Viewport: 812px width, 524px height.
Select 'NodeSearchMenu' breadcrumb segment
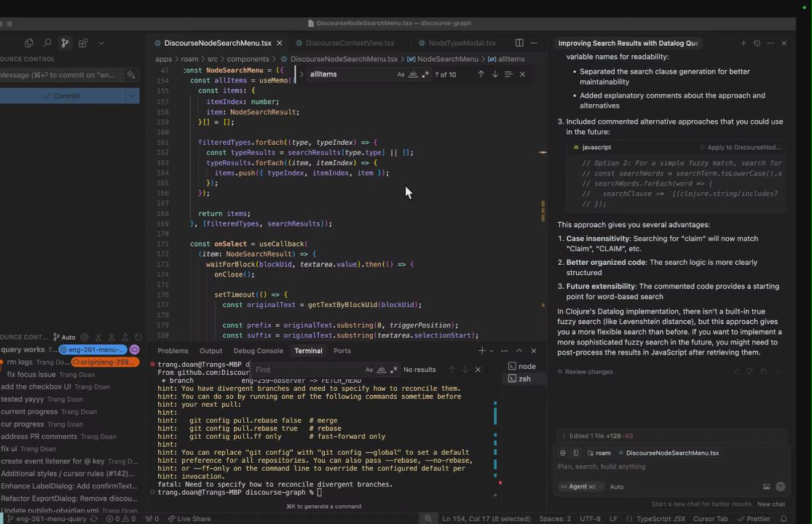tap(448, 59)
